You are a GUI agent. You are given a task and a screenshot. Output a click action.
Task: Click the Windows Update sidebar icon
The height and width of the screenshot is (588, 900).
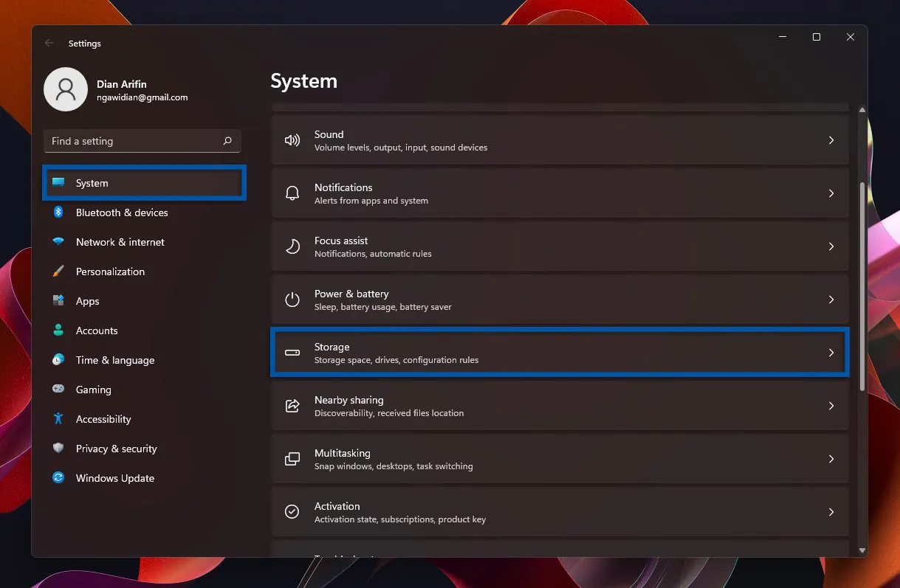coord(58,478)
